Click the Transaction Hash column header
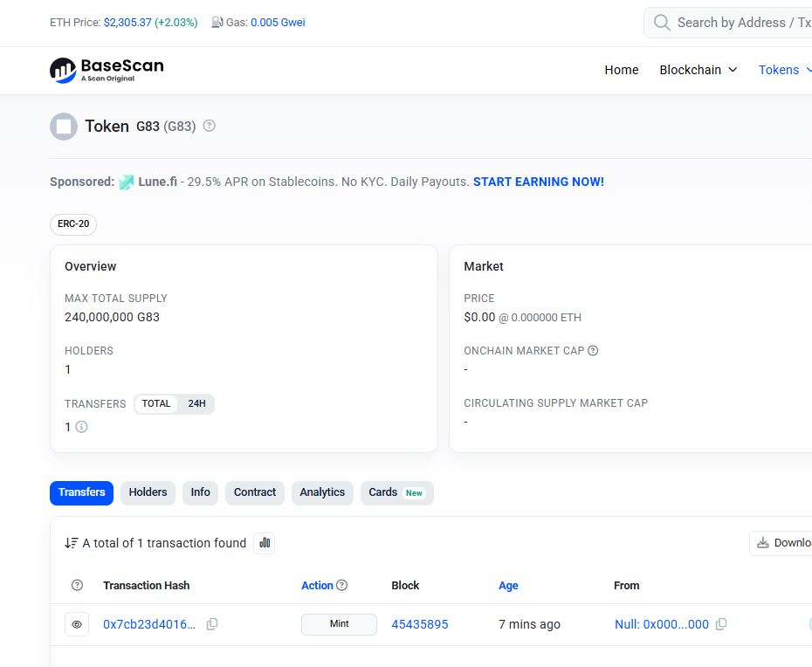This screenshot has width=812, height=667. pos(146,585)
